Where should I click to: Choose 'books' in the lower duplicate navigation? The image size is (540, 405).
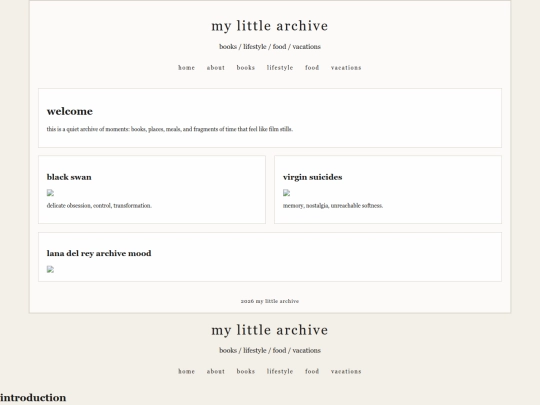(x=246, y=371)
